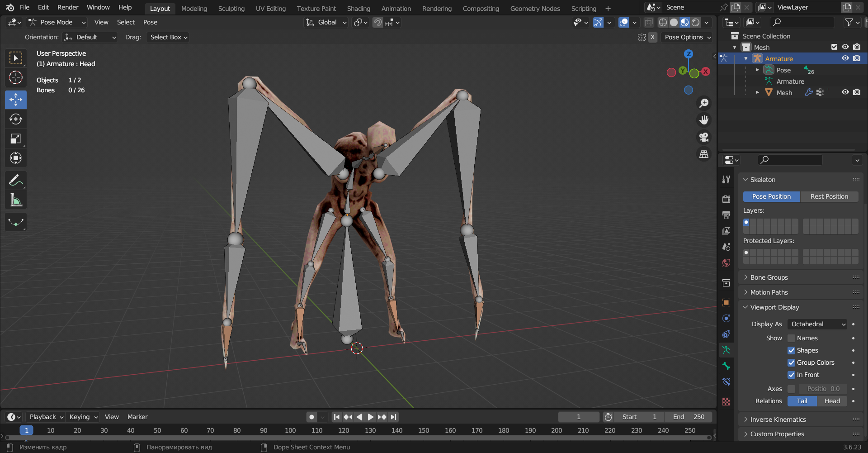The height and width of the screenshot is (453, 868).
Task: Switch skeleton to Rest Position
Action: [x=829, y=196]
